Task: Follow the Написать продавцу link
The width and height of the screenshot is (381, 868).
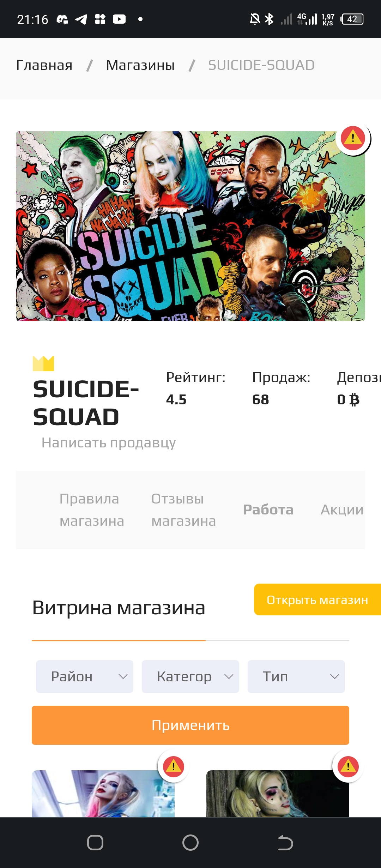Action: point(109,442)
